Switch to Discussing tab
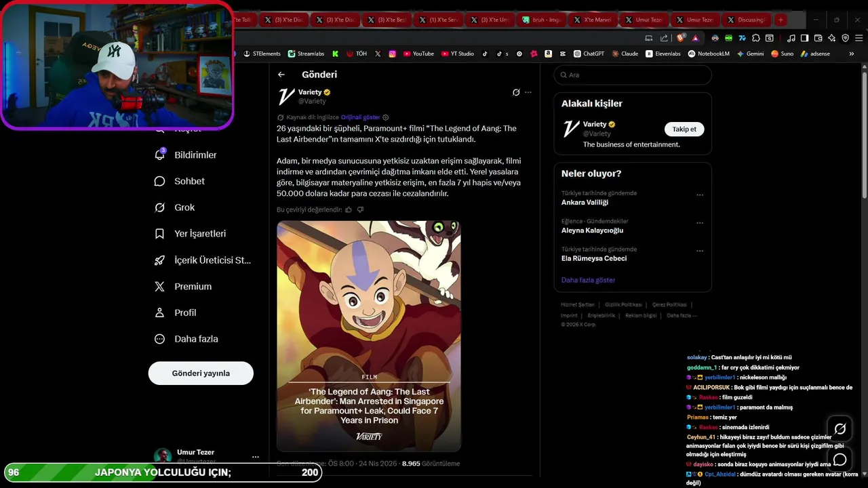This screenshot has width=868, height=488. (747, 20)
